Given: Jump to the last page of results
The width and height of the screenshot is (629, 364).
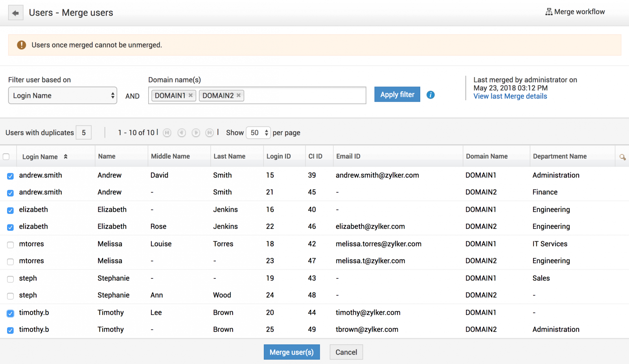Looking at the screenshot, I should [210, 133].
